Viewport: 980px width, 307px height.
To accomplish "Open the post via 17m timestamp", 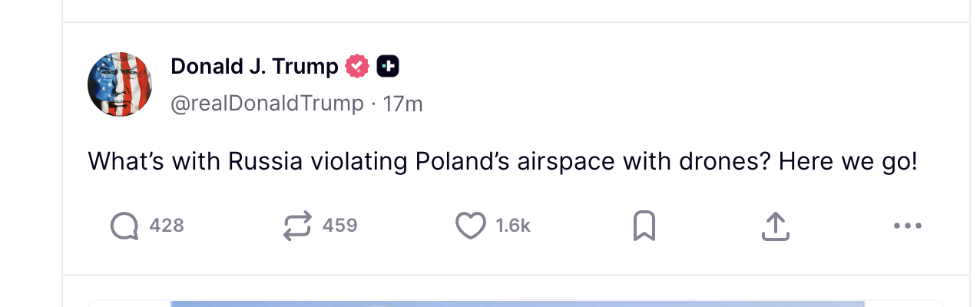I will 403,104.
